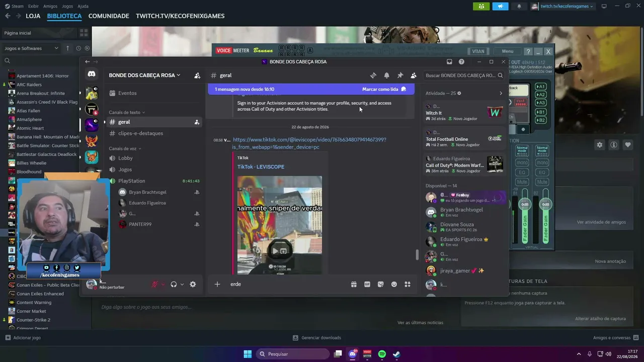Open Steam friends icon in top bar
The width and height of the screenshot is (644, 362).
pyautogui.click(x=481, y=6)
